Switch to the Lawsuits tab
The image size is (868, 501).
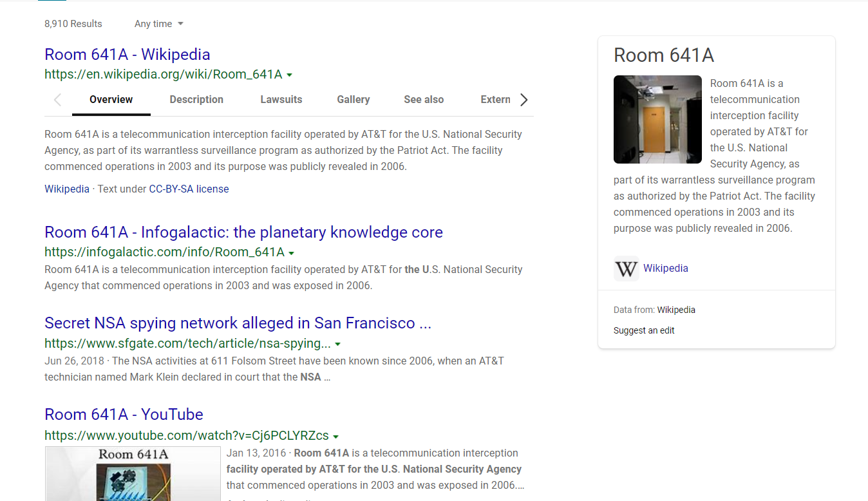coord(281,99)
